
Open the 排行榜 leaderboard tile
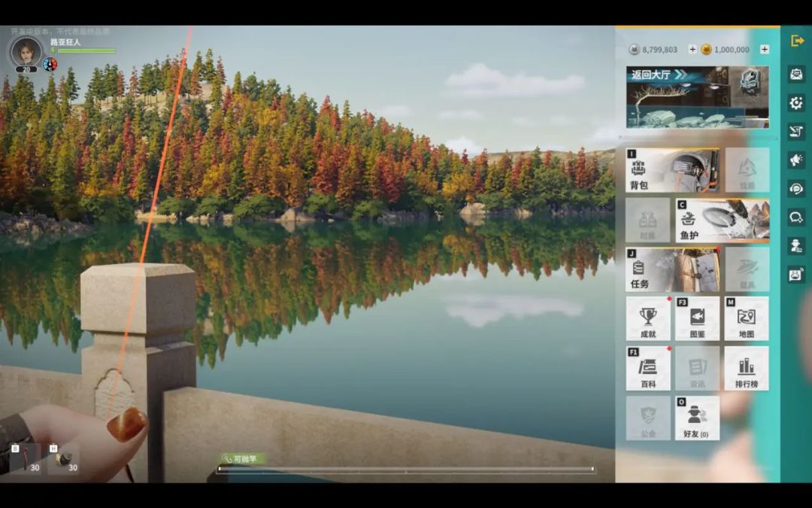(747, 368)
